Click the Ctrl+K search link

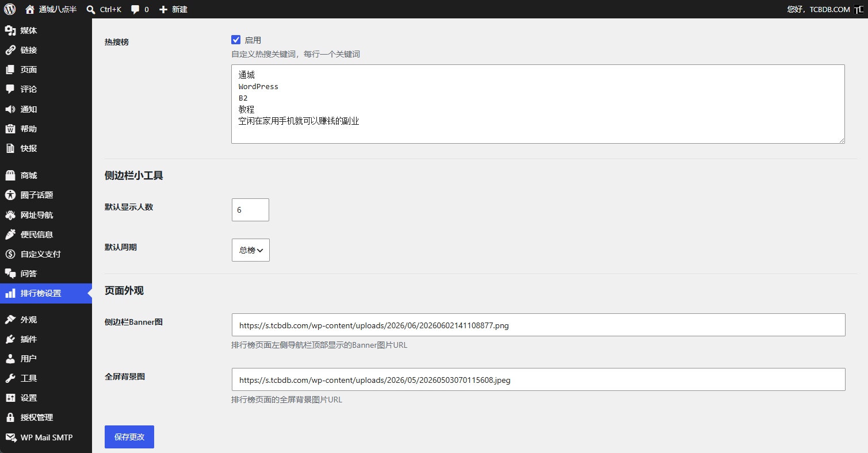[104, 9]
